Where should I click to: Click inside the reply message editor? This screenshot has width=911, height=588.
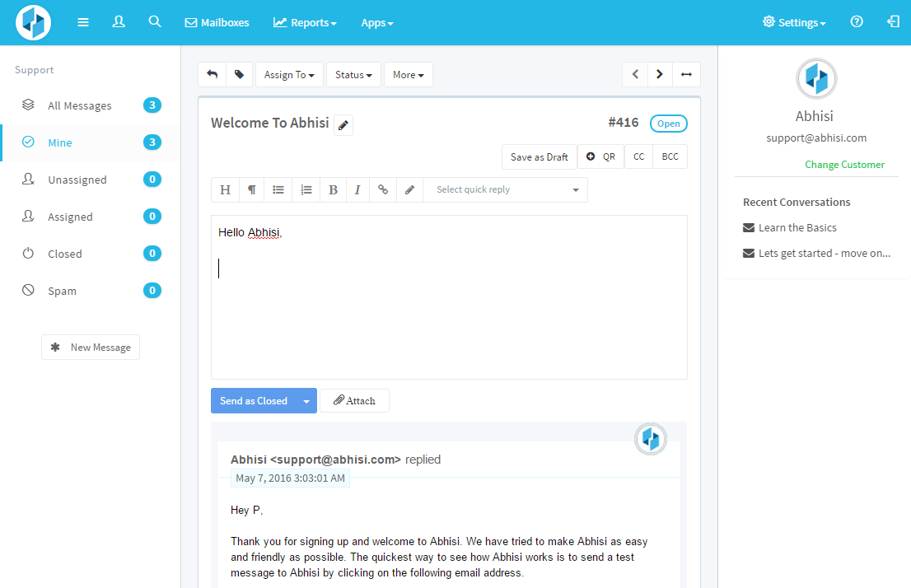pyautogui.click(x=449, y=297)
